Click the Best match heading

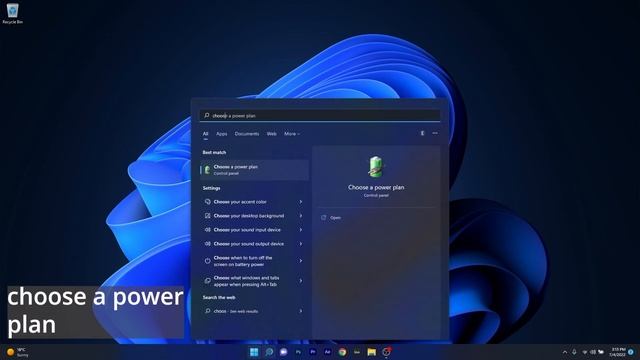pyautogui.click(x=214, y=152)
